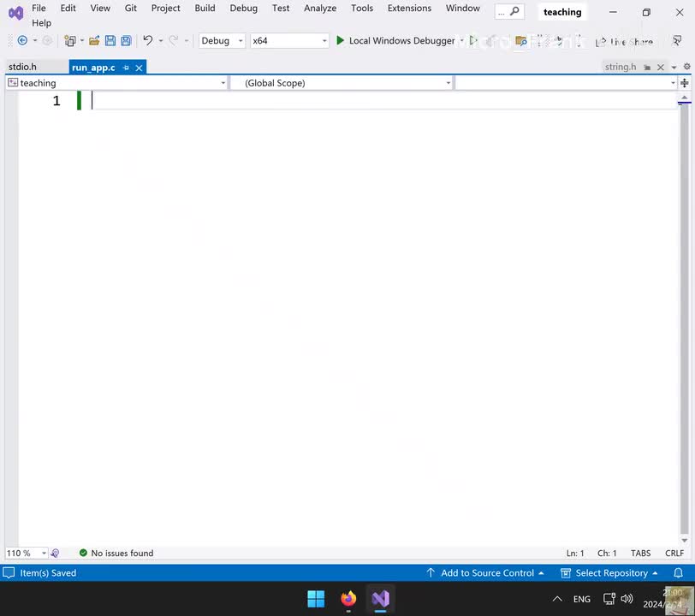Open the Project menu
Screen dimensions: 695x616
tap(165, 8)
